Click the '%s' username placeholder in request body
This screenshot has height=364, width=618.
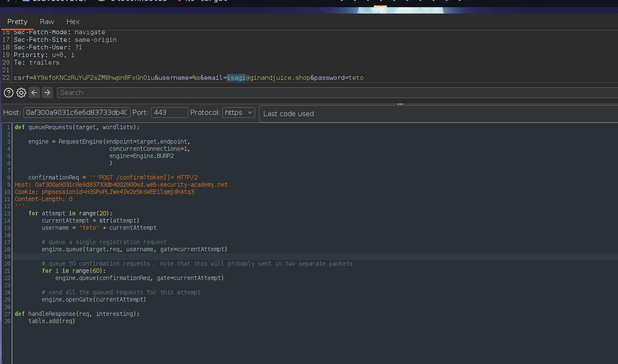pos(196,78)
